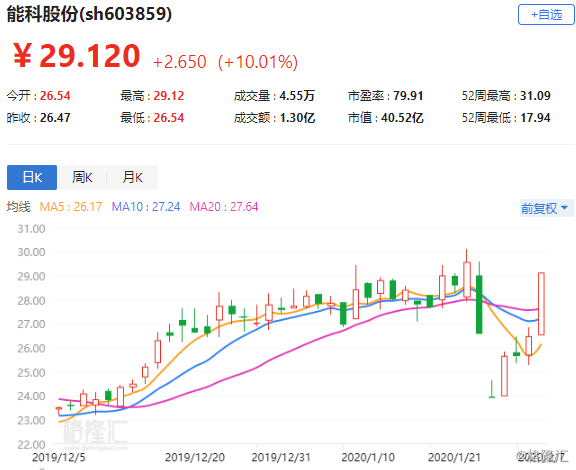Click the 最低 value 26.54
This screenshot has height=470, width=576.
coord(169,118)
